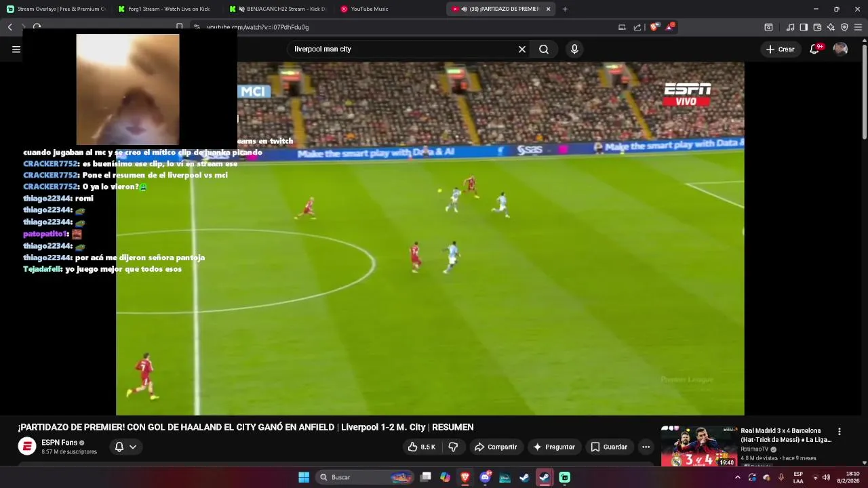Click username patopatito1 in chat overlay
This screenshot has height=488, width=868.
pyautogui.click(x=45, y=234)
